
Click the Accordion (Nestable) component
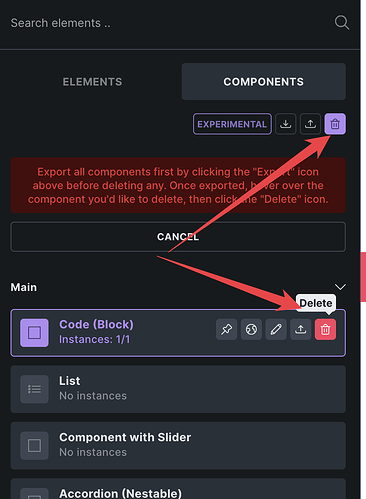178,489
